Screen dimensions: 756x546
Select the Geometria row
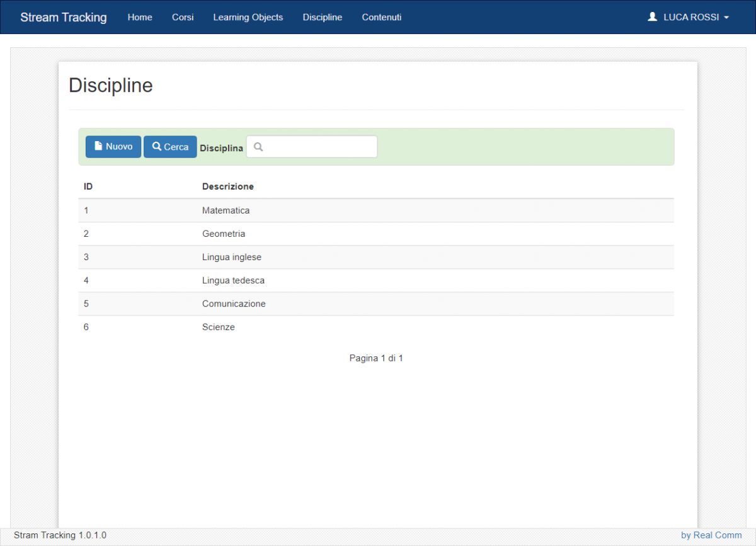click(x=224, y=234)
